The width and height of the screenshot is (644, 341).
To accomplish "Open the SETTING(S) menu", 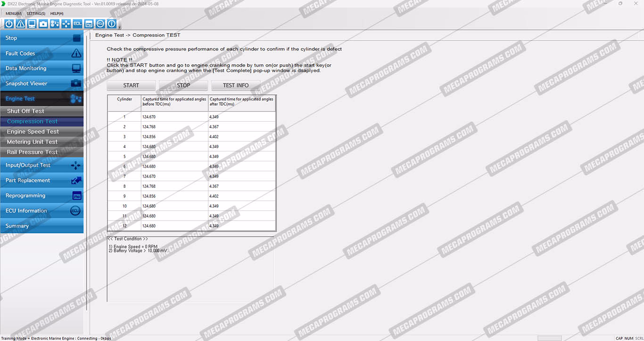I will 36,14.
